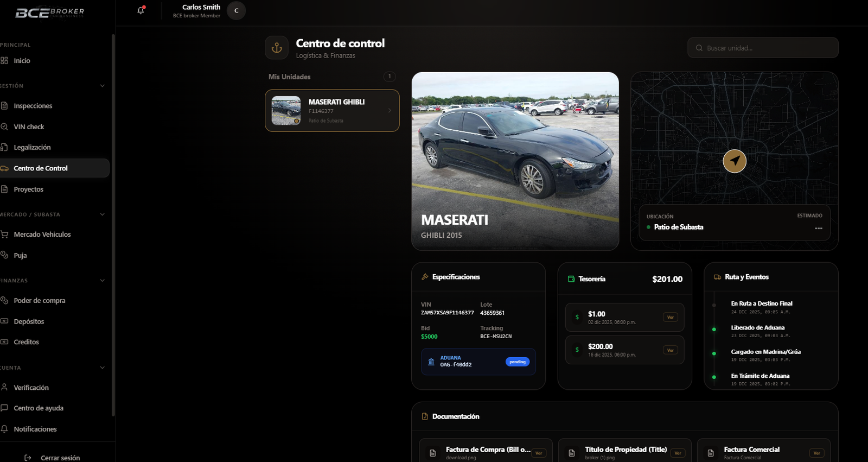Click the large Maserati Ghibli 2015 photo
868x462 pixels.
coord(515,161)
